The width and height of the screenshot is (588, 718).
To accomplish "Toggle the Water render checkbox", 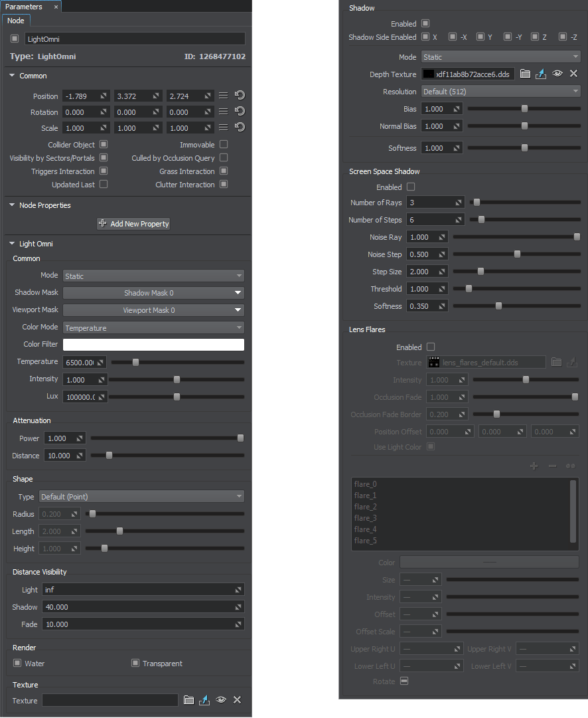I will (18, 663).
